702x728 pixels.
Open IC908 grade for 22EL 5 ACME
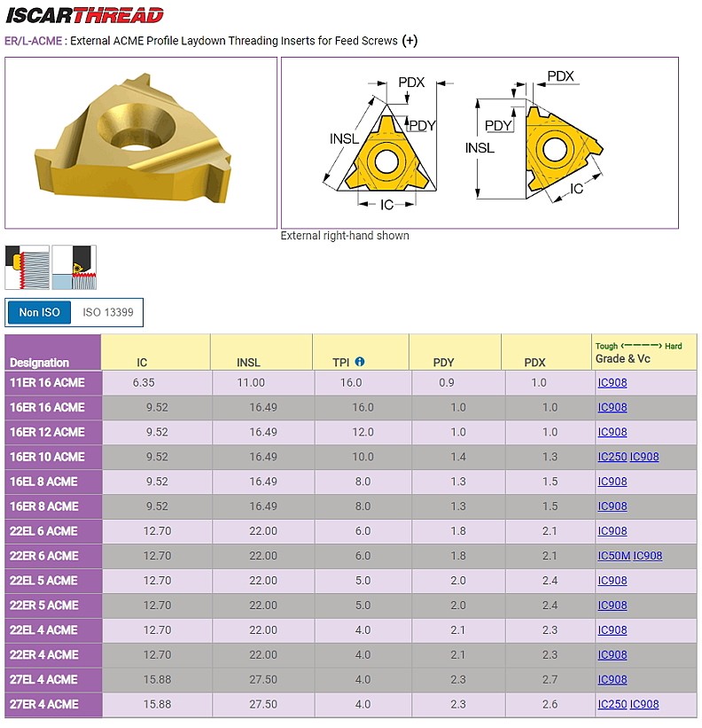612,580
